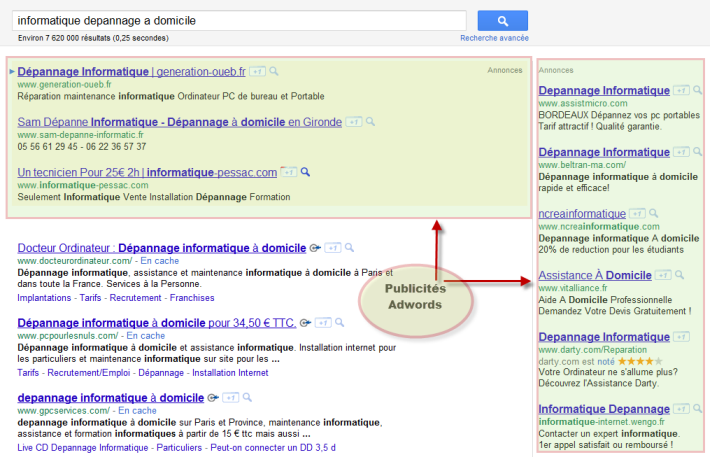Open the Recherche avancée link
The width and height of the screenshot is (710, 457).
coord(494,38)
